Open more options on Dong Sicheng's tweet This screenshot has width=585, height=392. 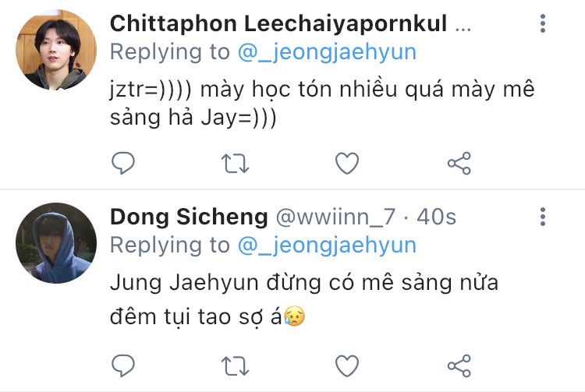[x=543, y=217]
